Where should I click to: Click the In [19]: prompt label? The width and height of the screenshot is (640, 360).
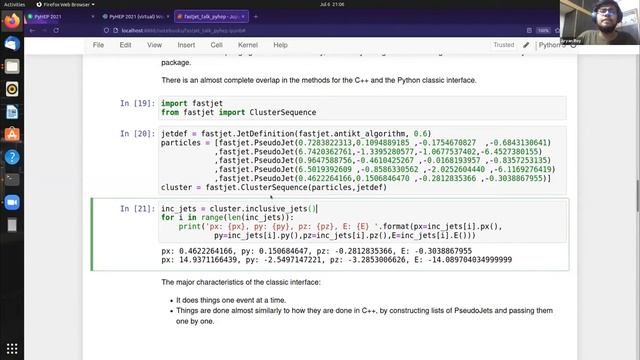tap(138, 103)
